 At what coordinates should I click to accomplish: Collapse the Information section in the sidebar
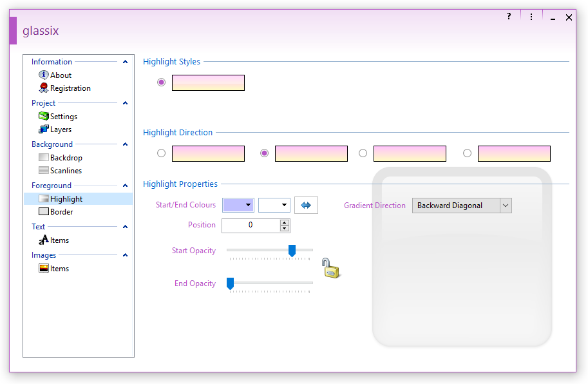[126, 62]
